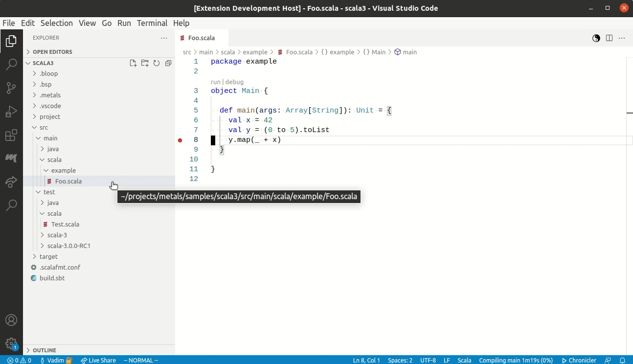
Task: Select the Foo.scala editor tab
Action: (x=202, y=38)
